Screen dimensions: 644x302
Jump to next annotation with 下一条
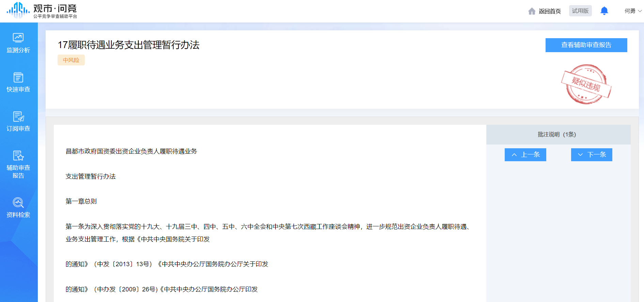[592, 155]
